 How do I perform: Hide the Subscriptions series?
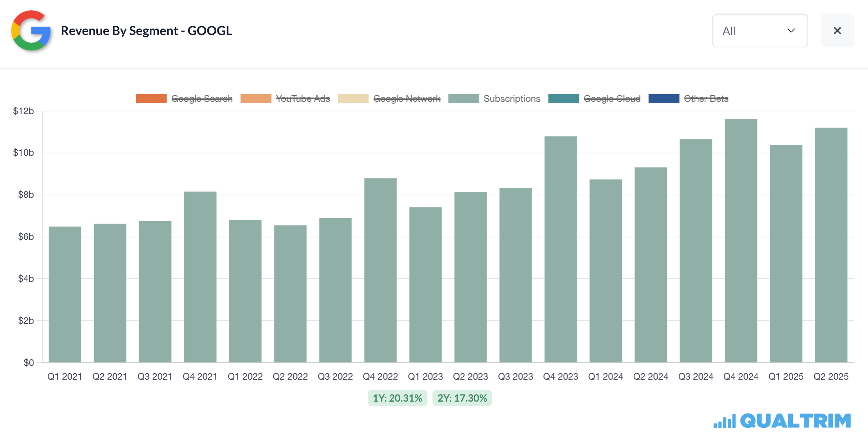tap(511, 99)
